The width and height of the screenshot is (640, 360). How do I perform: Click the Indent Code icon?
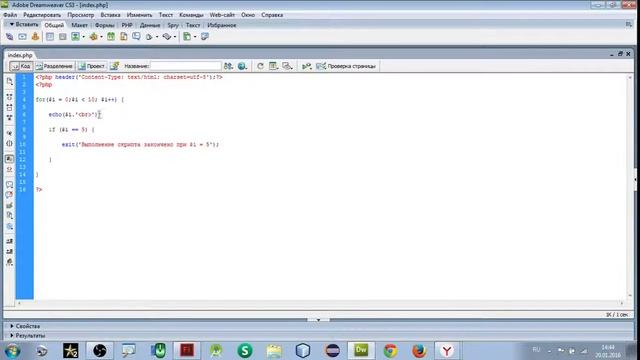point(9,241)
